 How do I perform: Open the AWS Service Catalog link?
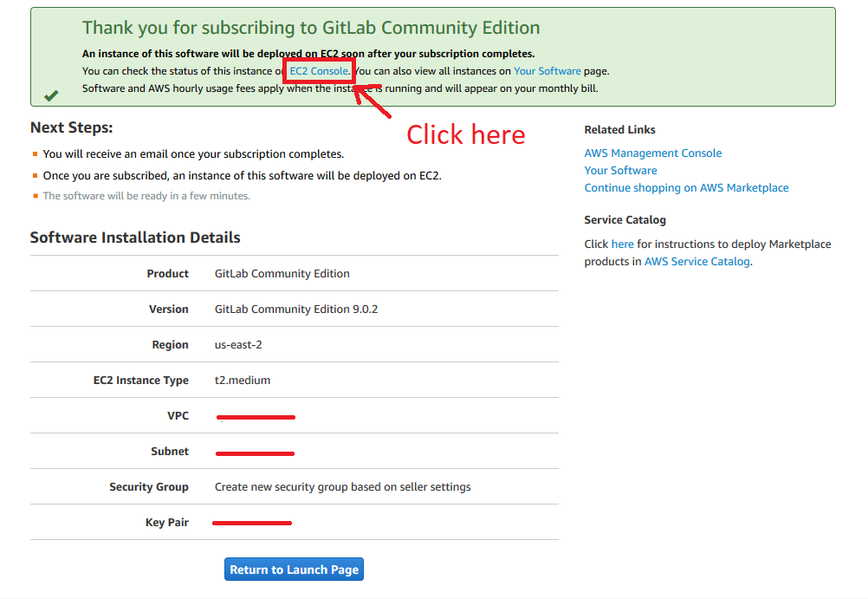[696, 262]
